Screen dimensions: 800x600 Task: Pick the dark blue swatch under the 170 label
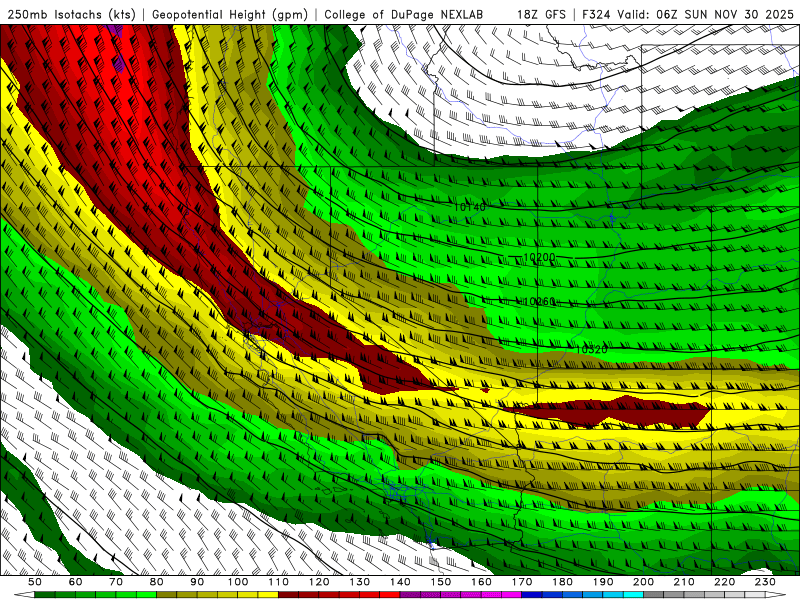click(x=532, y=595)
